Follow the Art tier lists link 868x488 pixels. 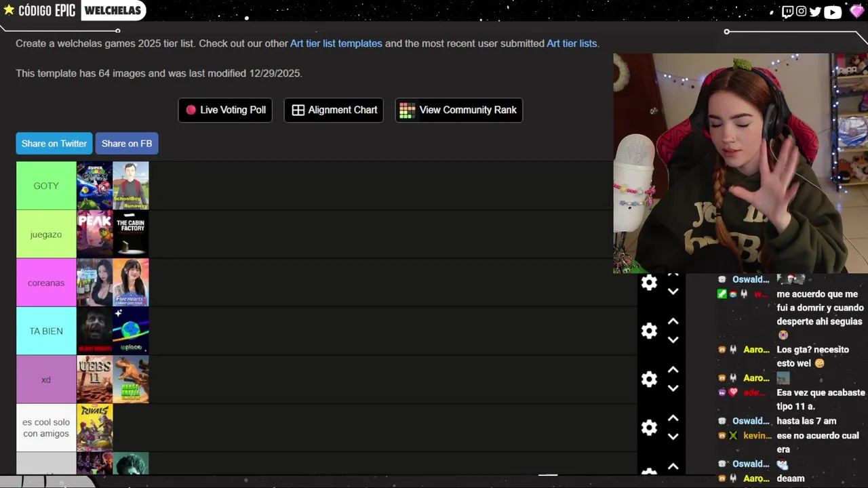pyautogui.click(x=572, y=43)
